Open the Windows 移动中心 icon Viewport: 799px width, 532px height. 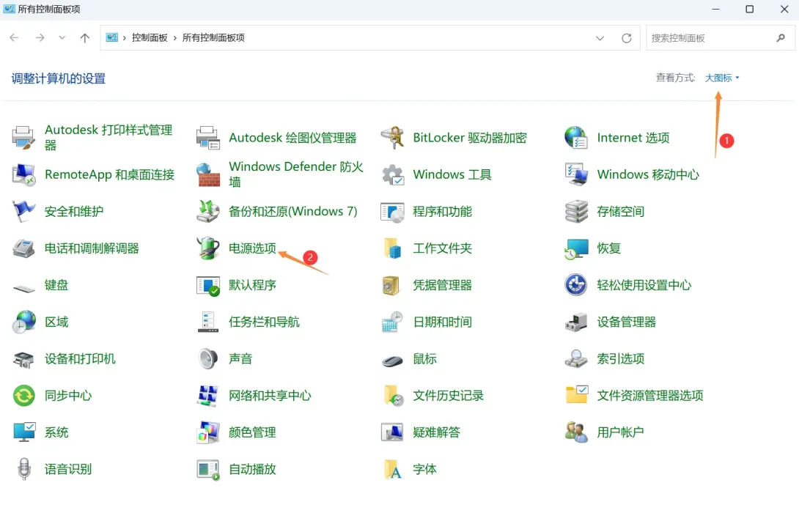tap(576, 174)
